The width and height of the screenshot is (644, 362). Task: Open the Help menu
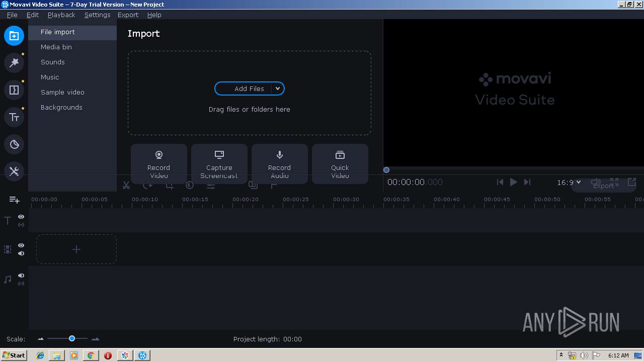click(x=154, y=15)
